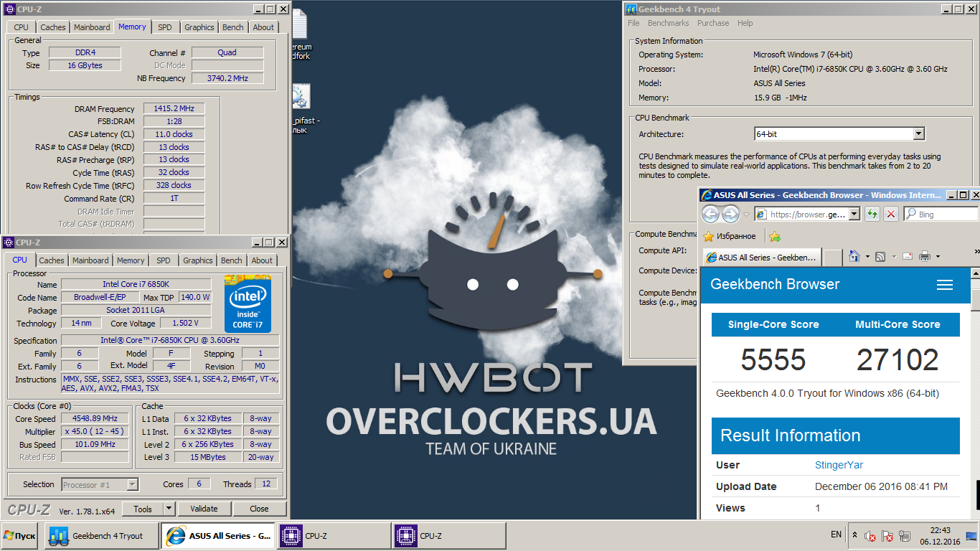
Task: Open a new tab in Internet Explorer
Action: tap(832, 257)
